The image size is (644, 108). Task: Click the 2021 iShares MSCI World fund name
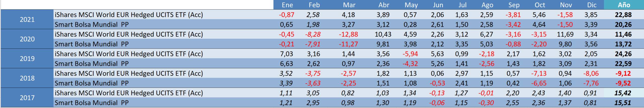[129, 15]
